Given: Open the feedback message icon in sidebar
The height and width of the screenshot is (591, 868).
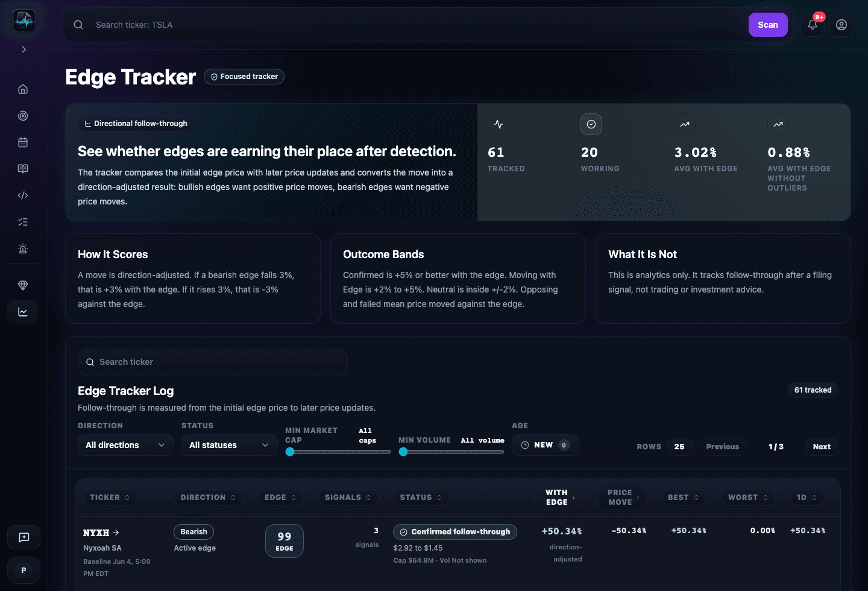Looking at the screenshot, I should click(x=24, y=537).
